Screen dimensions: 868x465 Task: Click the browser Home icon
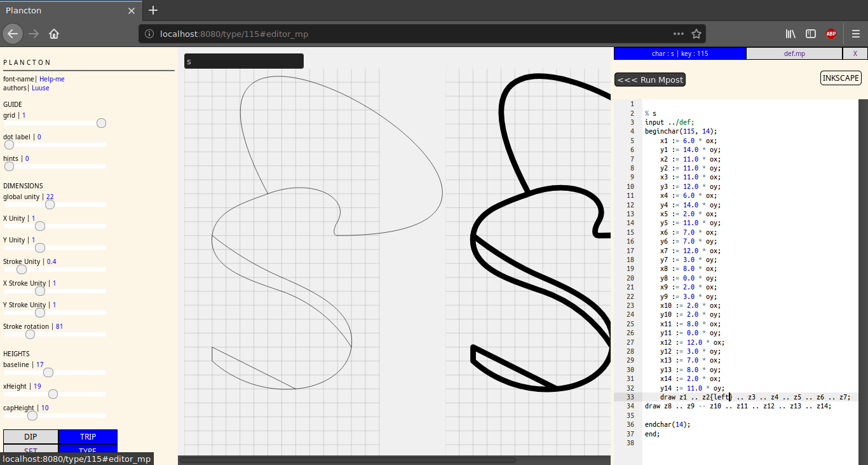[x=54, y=34]
